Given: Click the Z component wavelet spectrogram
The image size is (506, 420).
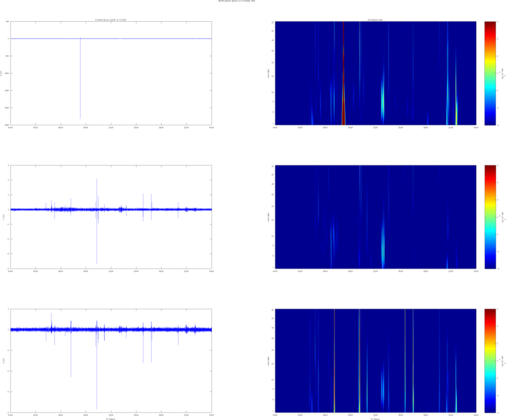Looking at the screenshot, I should click(376, 361).
